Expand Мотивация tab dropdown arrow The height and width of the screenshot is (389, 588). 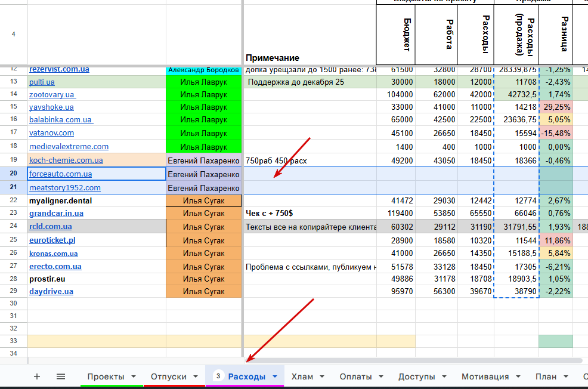click(518, 376)
